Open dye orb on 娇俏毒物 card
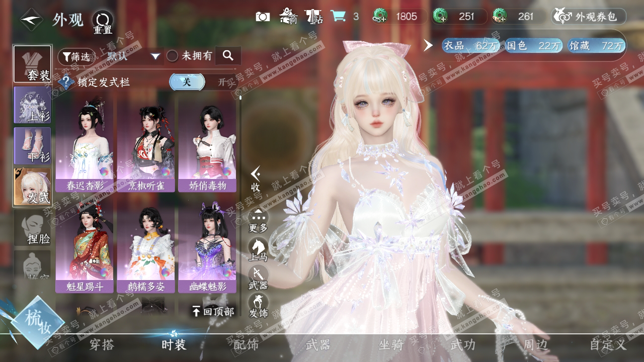The height and width of the screenshot is (362, 644). click(x=228, y=172)
